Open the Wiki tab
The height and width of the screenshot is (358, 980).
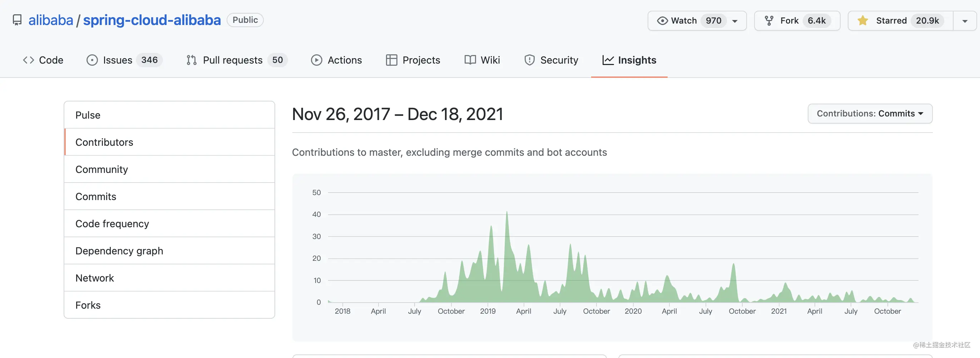(x=482, y=60)
